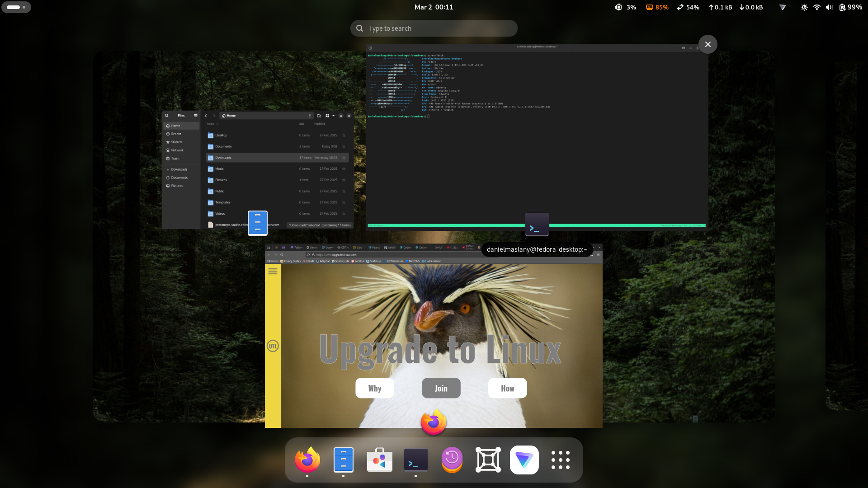Click the Terminal window overlay icon
The width and height of the screenshot is (868, 488).
click(x=537, y=225)
